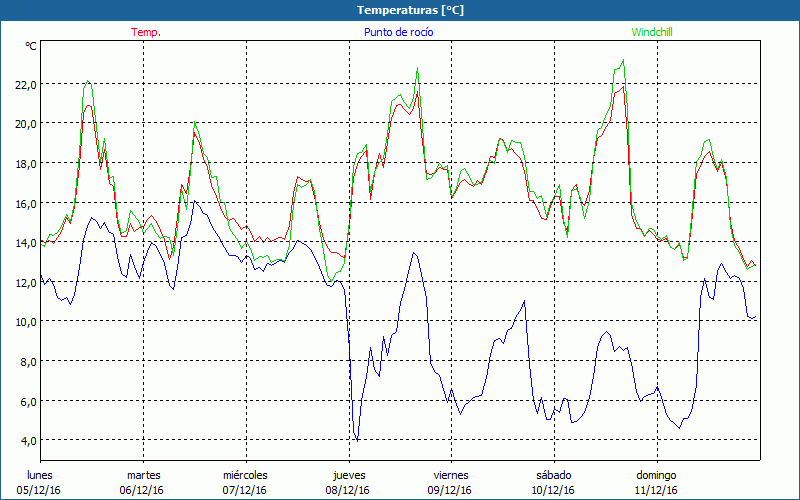Select the sábado day label
This screenshot has height=500, width=800.
553,475
